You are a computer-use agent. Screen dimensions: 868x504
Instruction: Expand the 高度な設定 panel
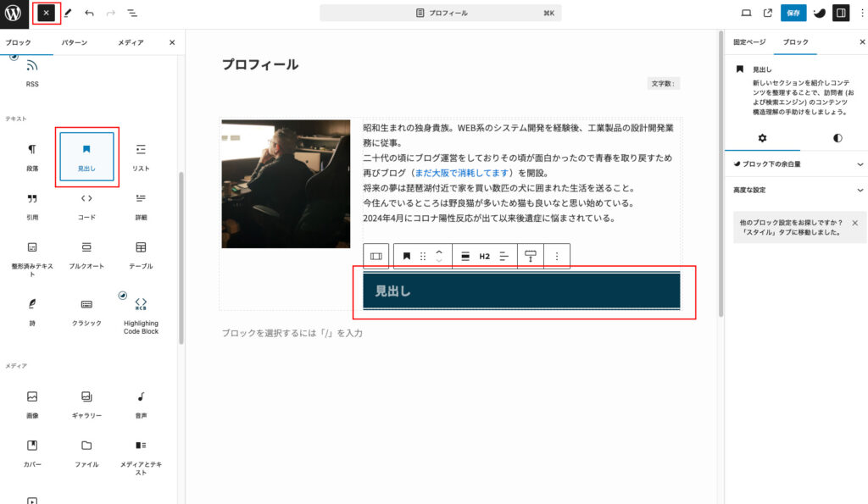[x=797, y=190]
